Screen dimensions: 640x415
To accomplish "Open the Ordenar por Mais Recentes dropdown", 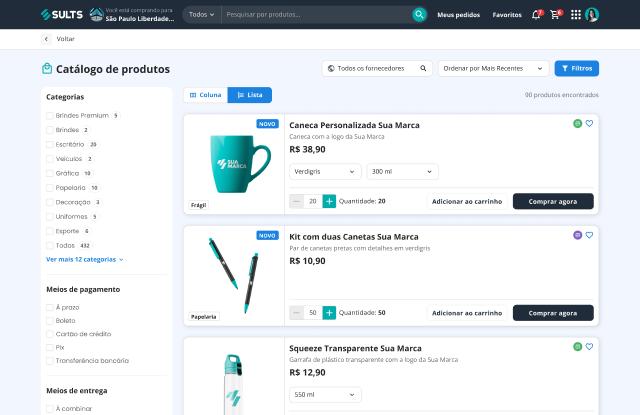I will (x=493, y=69).
